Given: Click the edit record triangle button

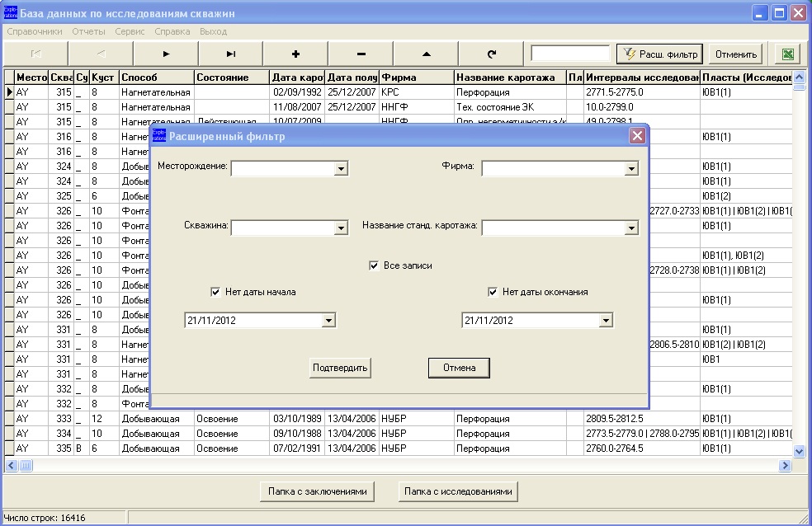Looking at the screenshot, I should pos(426,54).
